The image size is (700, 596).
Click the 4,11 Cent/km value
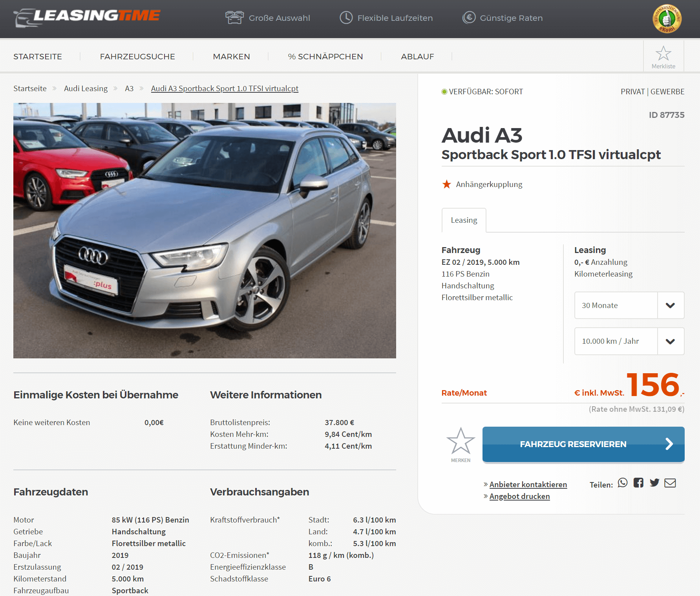click(x=348, y=446)
